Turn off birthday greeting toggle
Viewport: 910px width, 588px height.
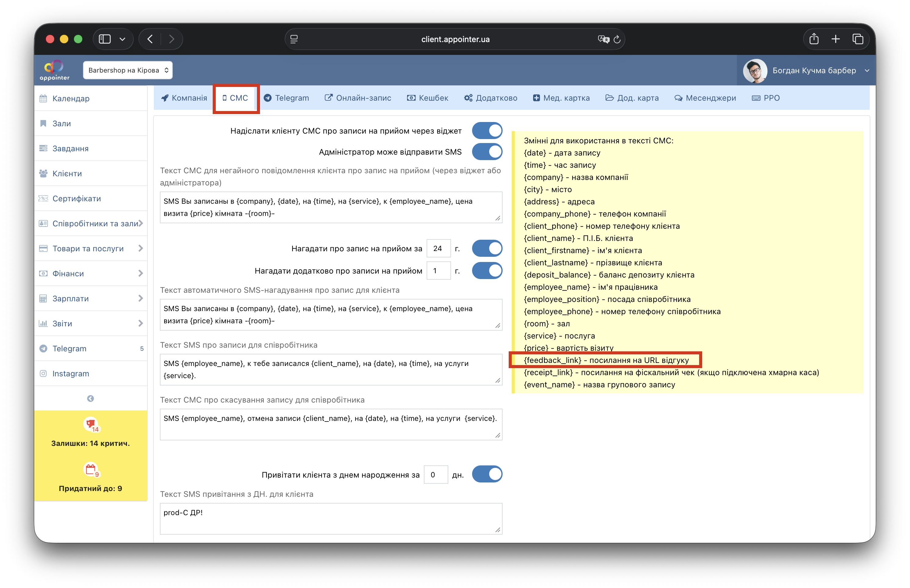click(x=487, y=475)
